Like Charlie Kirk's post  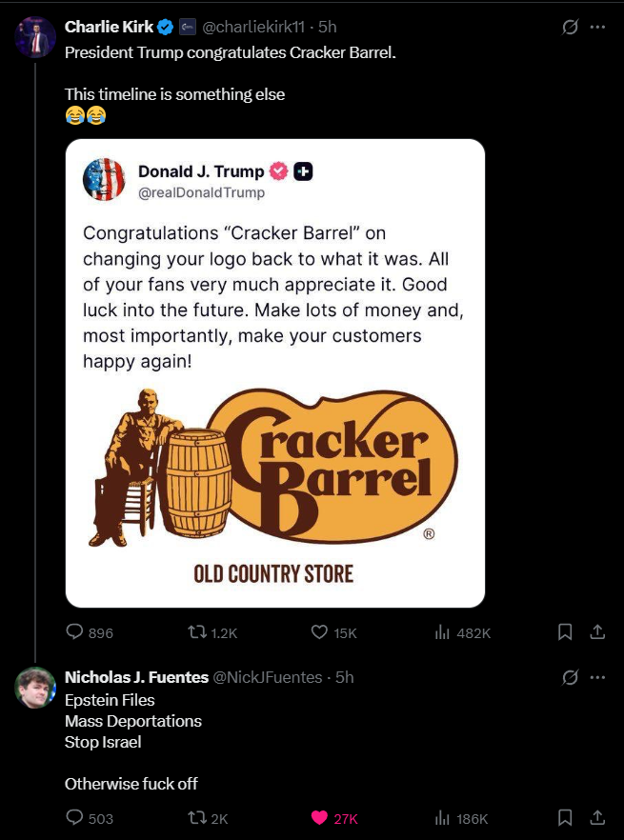point(320,631)
